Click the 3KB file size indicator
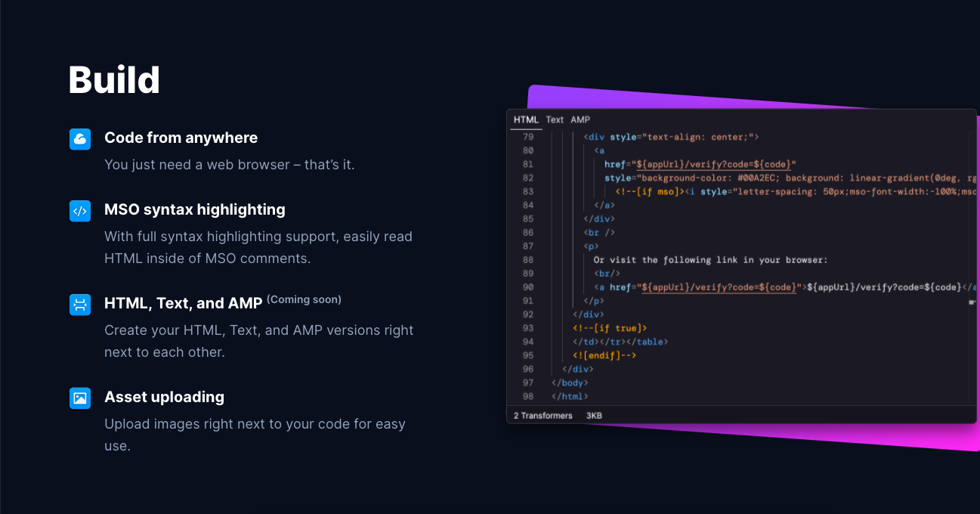The height and width of the screenshot is (514, 980). pos(594,416)
